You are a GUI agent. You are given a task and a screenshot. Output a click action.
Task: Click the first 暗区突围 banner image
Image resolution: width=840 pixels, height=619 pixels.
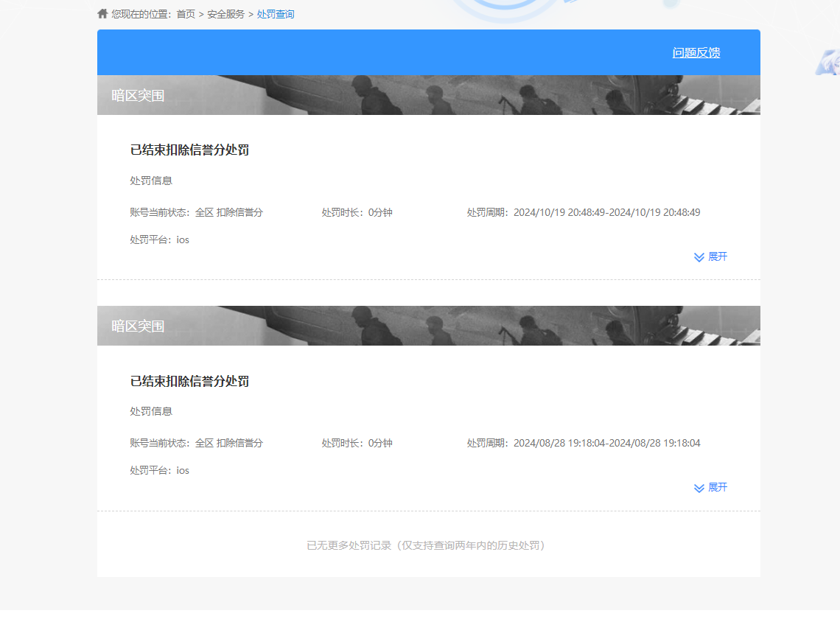click(x=429, y=95)
